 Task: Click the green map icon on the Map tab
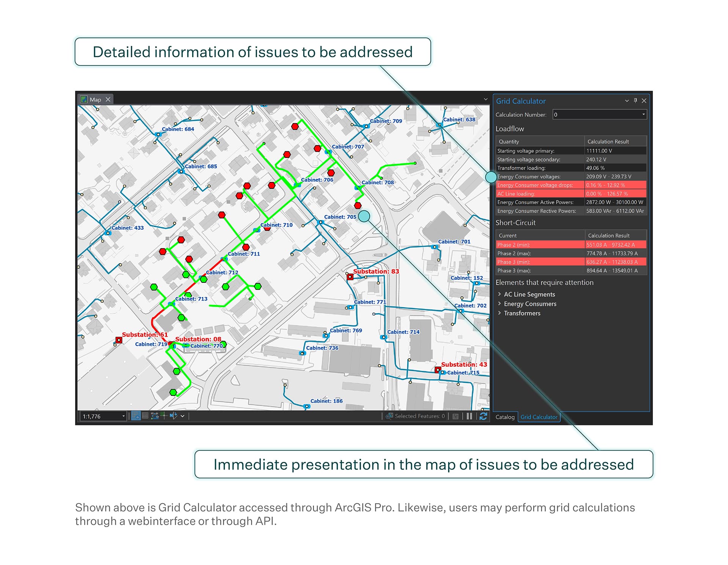(x=83, y=99)
